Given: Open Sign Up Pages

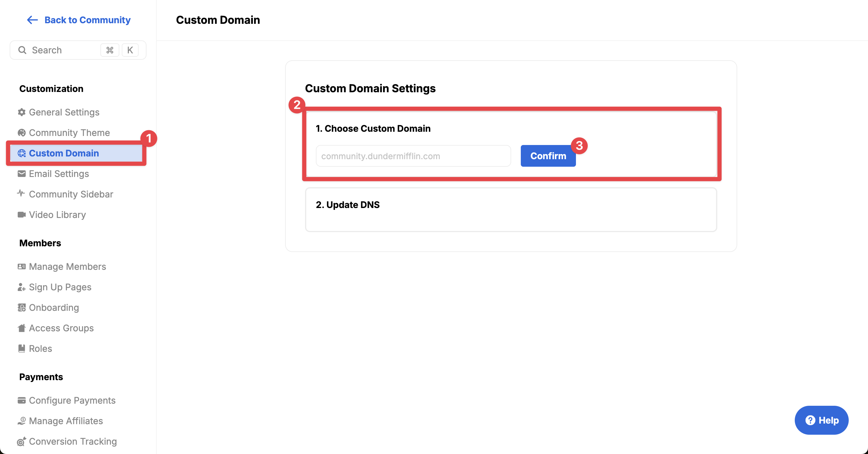Looking at the screenshot, I should coord(60,287).
